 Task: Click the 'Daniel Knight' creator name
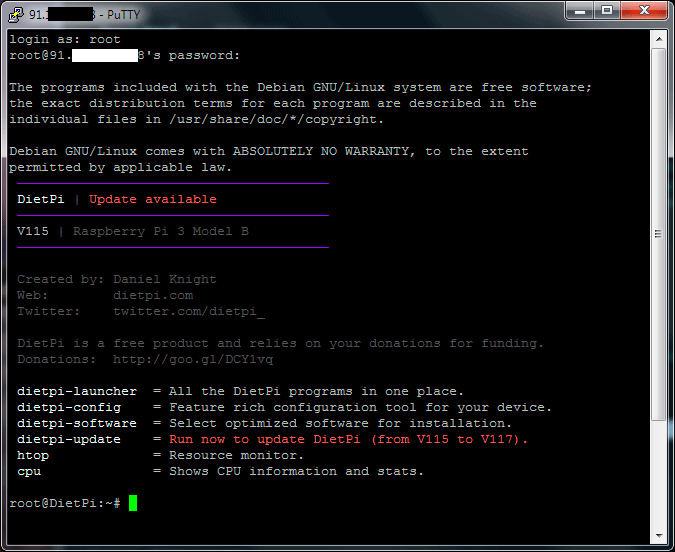click(x=165, y=279)
